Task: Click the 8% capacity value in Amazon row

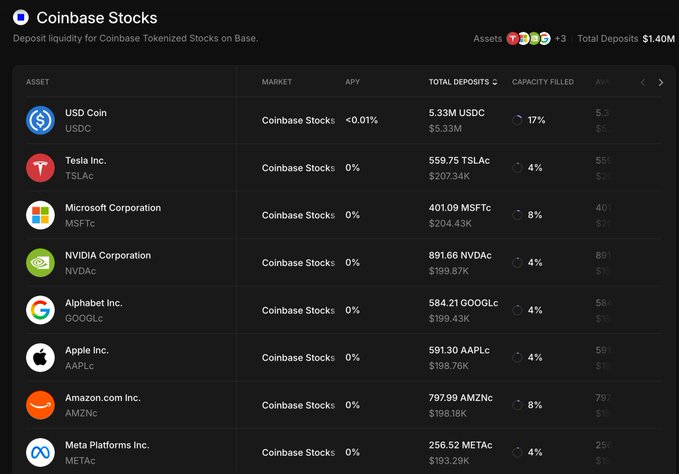Action: pyautogui.click(x=535, y=405)
